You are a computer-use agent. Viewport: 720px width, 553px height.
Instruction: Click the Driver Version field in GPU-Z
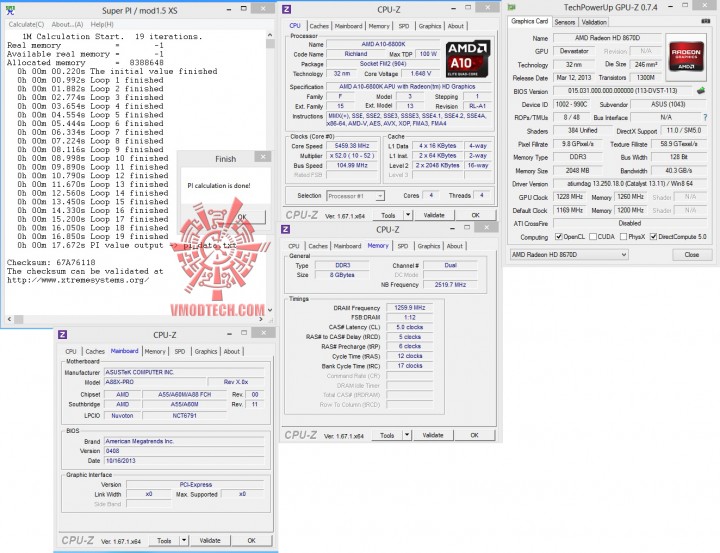tap(630, 184)
